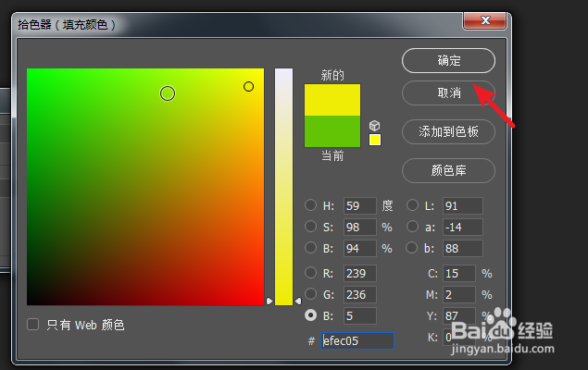Click the H hue value field
588x370 pixels.
coord(359,205)
